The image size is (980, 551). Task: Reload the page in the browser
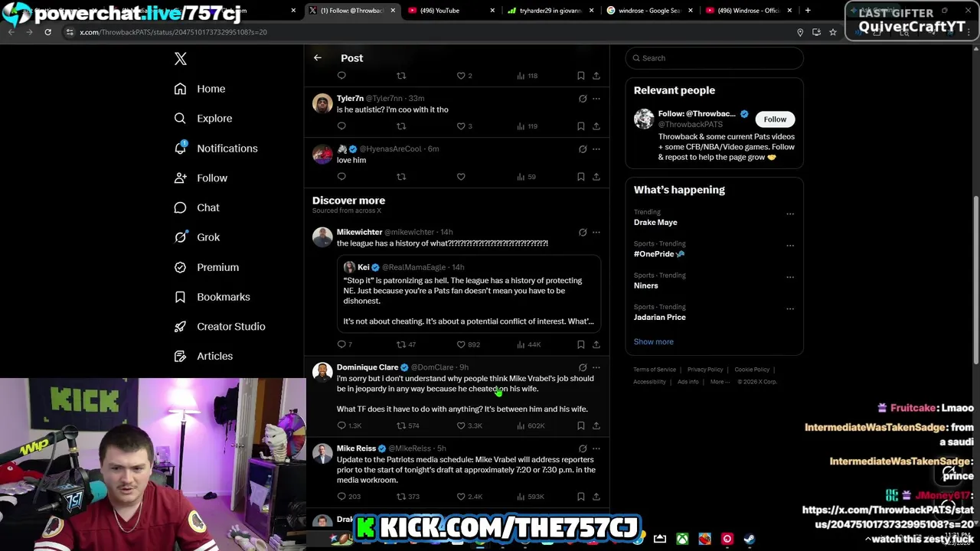(47, 32)
